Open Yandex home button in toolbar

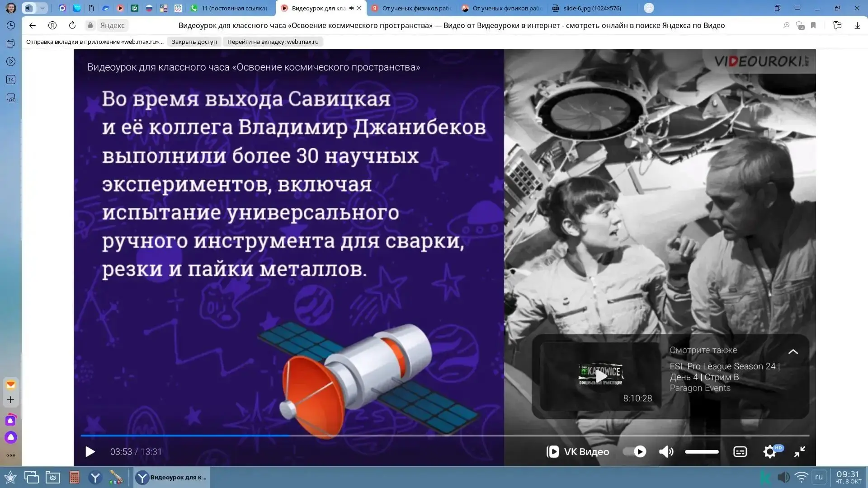[52, 25]
